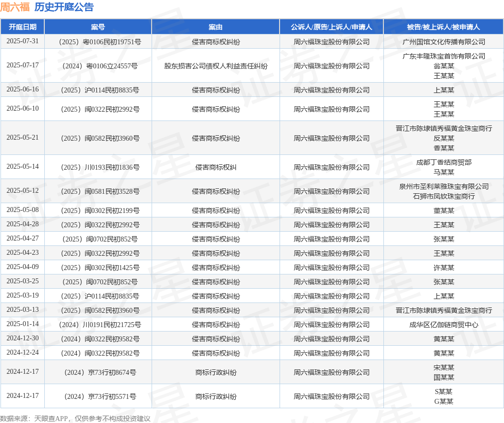Select the 案号 column header
This screenshot has height=423, width=504.
point(98,27)
